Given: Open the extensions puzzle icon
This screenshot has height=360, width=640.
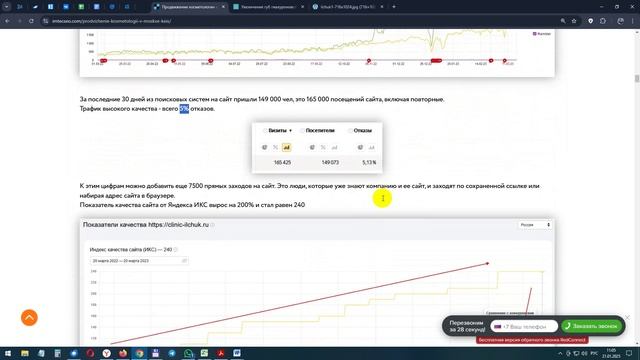Looking at the screenshot, I should (603, 21).
